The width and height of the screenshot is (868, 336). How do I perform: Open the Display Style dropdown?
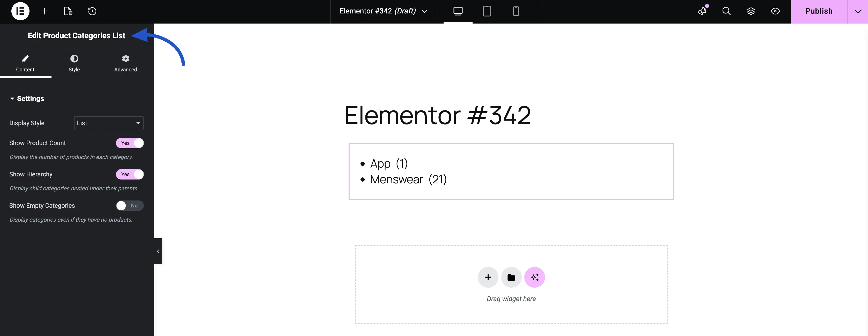[108, 123]
